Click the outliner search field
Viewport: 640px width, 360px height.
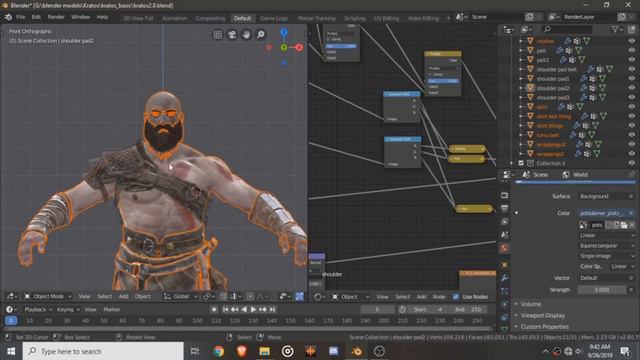pyautogui.click(x=567, y=29)
